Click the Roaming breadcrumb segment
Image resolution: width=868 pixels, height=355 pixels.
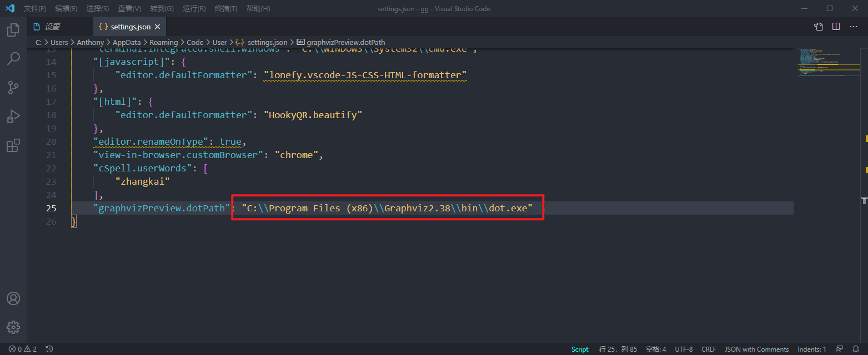pyautogui.click(x=163, y=42)
